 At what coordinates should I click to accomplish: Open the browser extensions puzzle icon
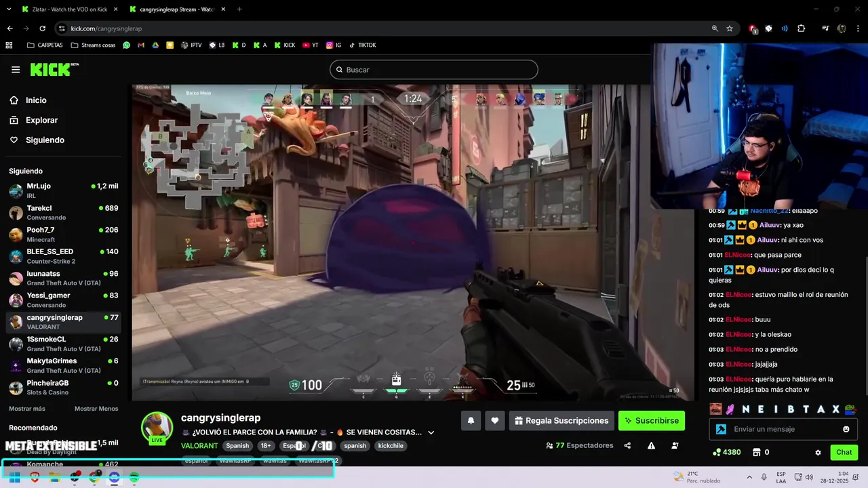(x=802, y=28)
